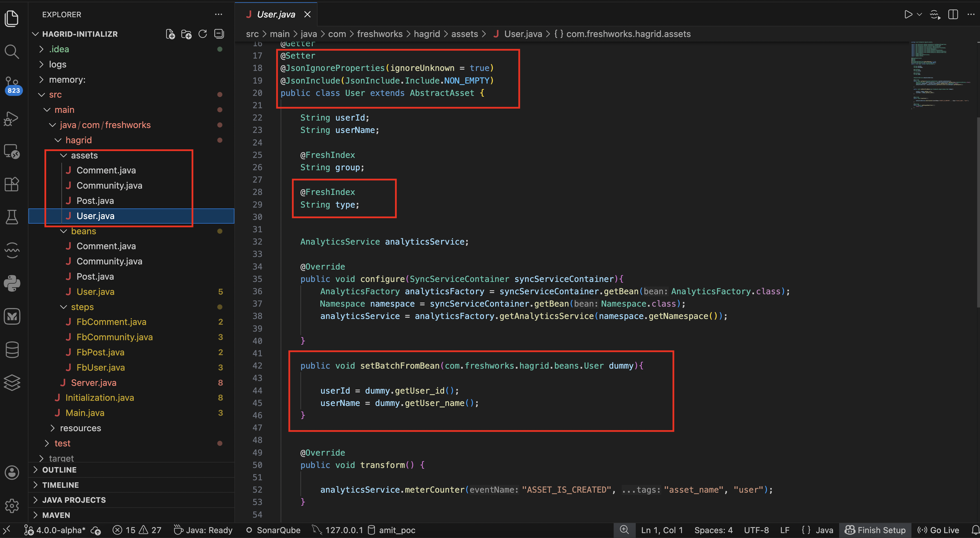The image size is (980, 538).
Task: Open the Manage settings gear
Action: (12, 506)
